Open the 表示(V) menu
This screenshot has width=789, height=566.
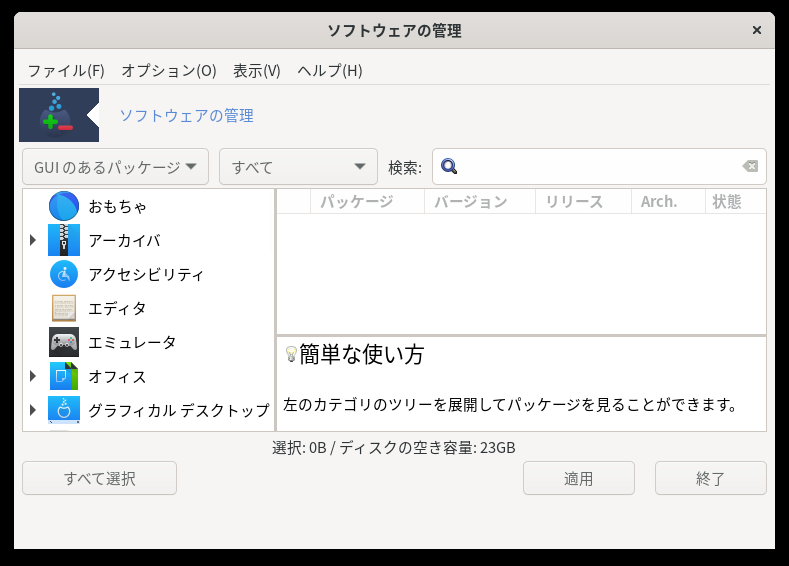pos(257,71)
